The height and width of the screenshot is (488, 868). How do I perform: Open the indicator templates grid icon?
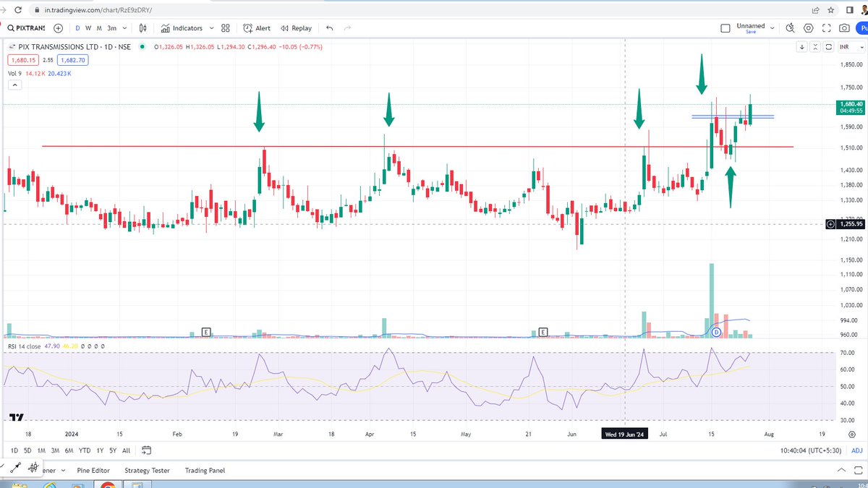pyautogui.click(x=226, y=28)
